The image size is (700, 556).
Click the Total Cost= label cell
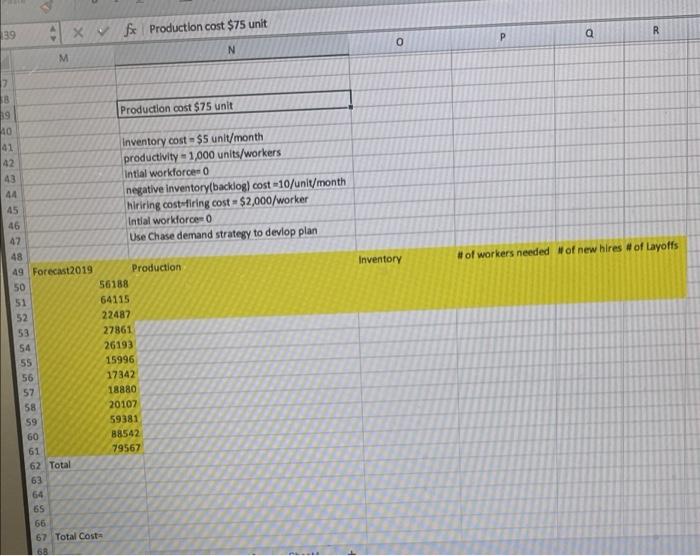click(x=79, y=536)
